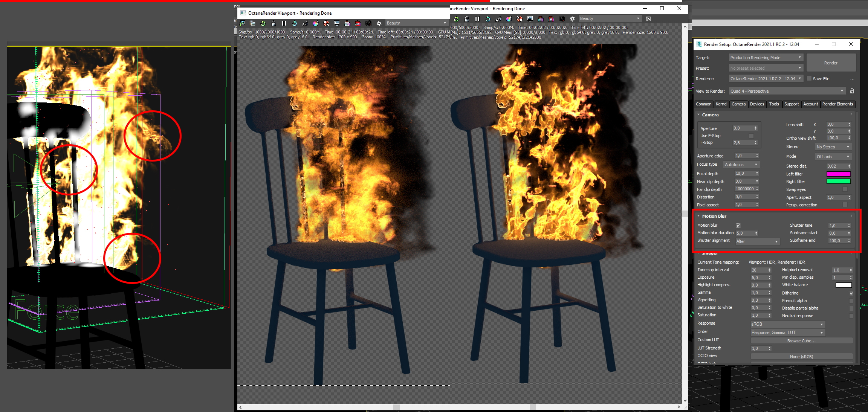
Task: Pause rendering in the left Octane viewport
Action: pyautogui.click(x=284, y=23)
